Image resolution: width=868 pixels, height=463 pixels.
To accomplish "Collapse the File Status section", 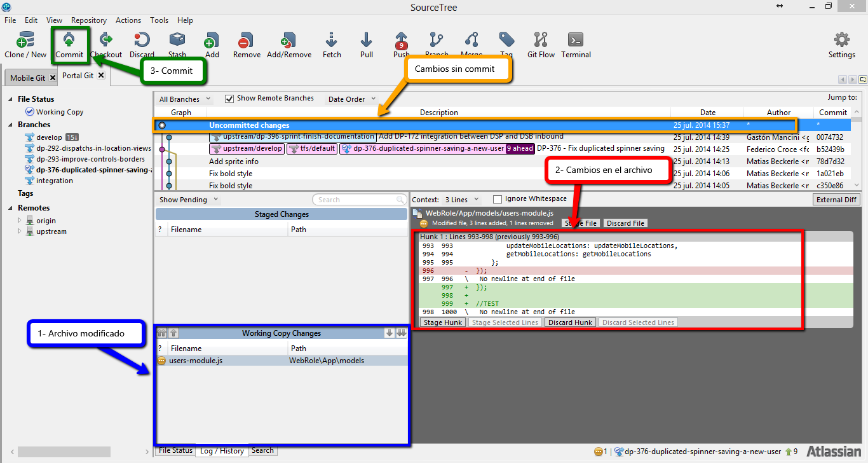I will click(11, 99).
